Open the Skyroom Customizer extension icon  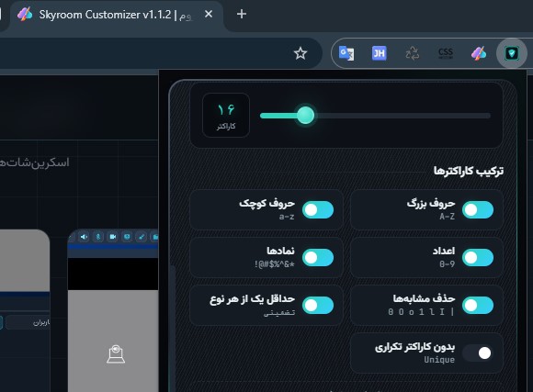click(478, 53)
